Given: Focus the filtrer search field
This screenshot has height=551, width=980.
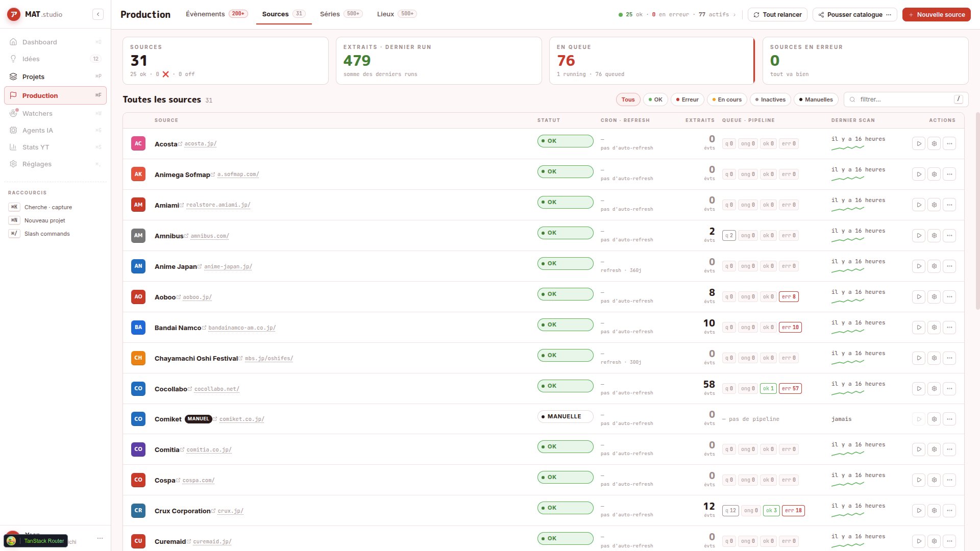Looking at the screenshot, I should coord(906,99).
